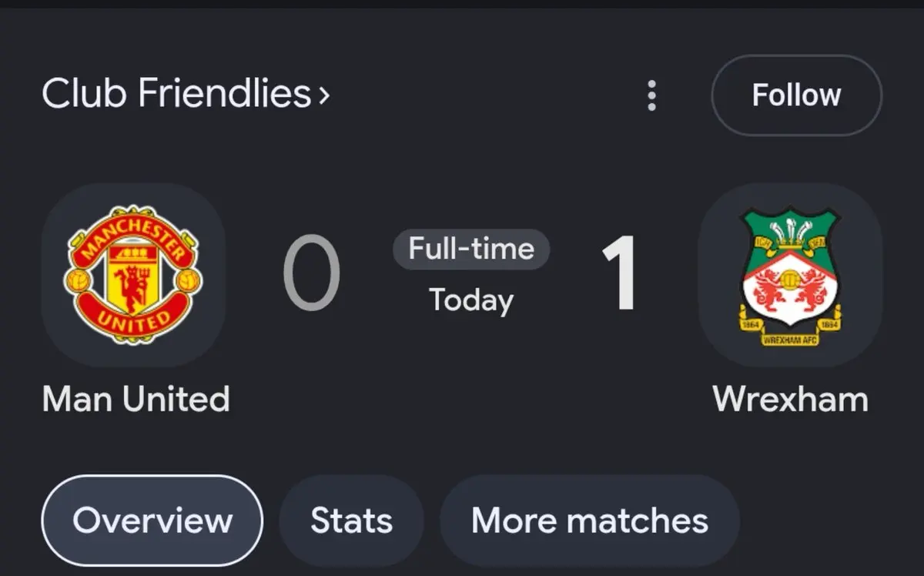Viewport: 924px width, 576px height.
Task: Open the More matches tab
Action: click(x=590, y=520)
